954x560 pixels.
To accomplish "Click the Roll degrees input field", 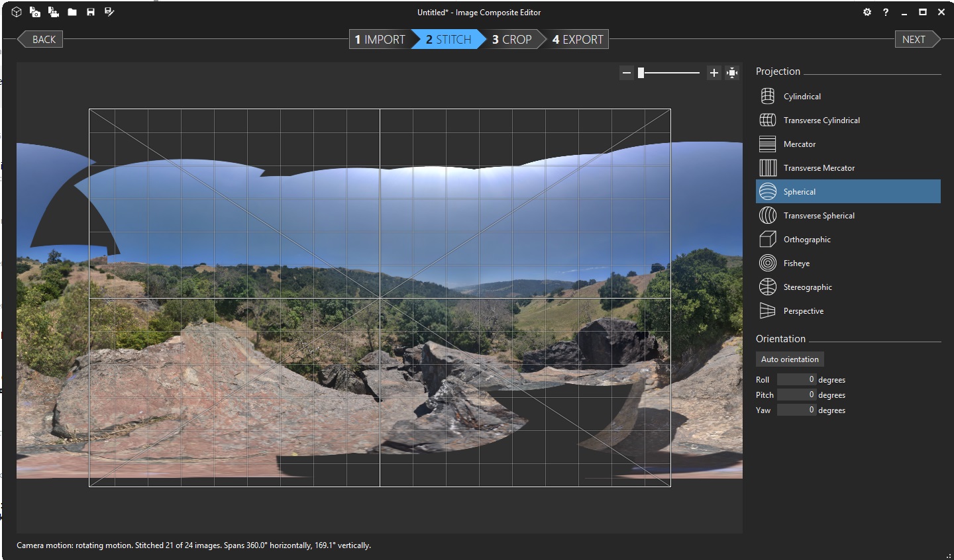I will pyautogui.click(x=796, y=379).
